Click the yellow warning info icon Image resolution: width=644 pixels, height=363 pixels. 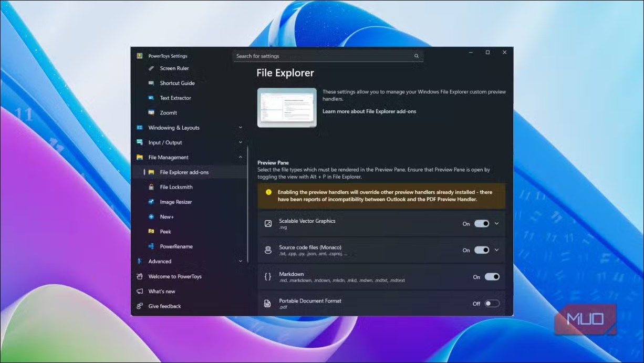(x=268, y=192)
